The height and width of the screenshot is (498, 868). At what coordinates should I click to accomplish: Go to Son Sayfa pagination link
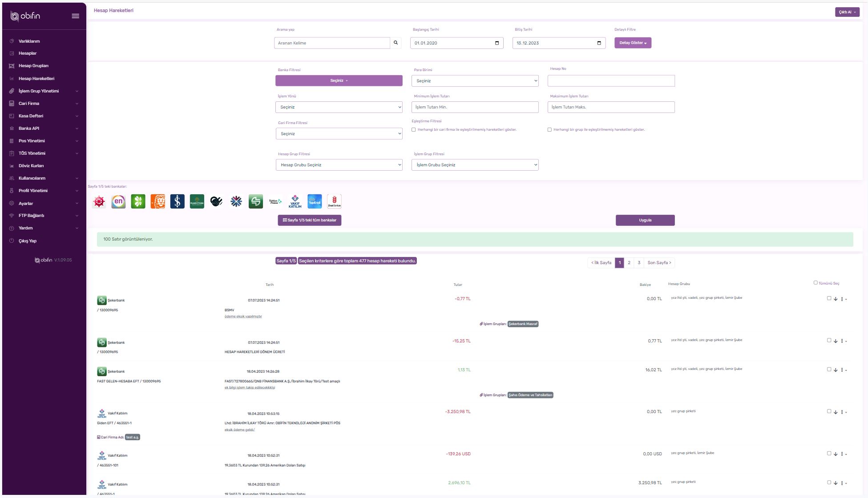(x=659, y=263)
